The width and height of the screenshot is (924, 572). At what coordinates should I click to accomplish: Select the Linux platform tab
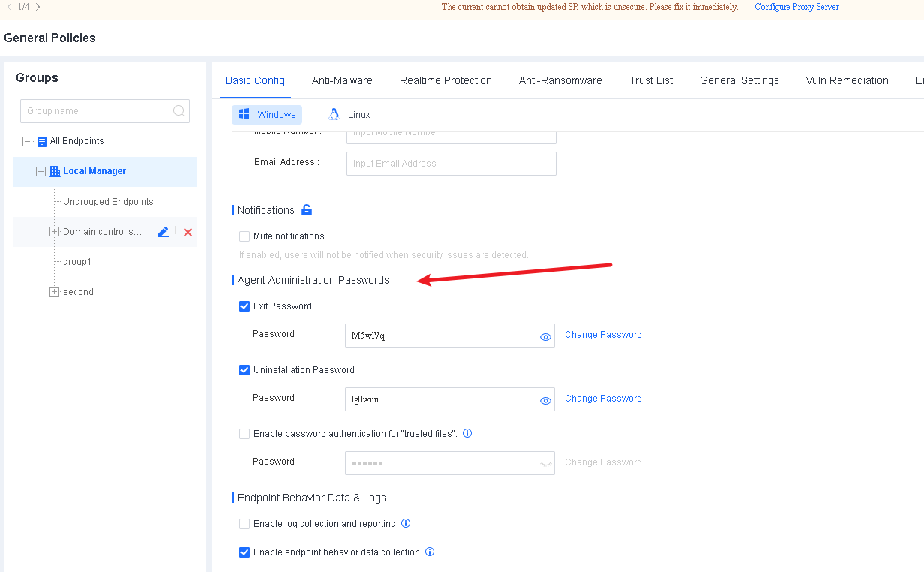350,115
